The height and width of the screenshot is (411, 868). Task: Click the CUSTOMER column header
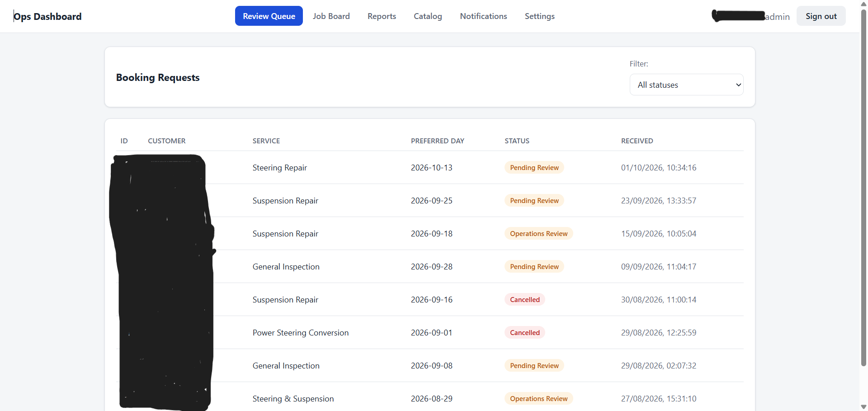167,141
